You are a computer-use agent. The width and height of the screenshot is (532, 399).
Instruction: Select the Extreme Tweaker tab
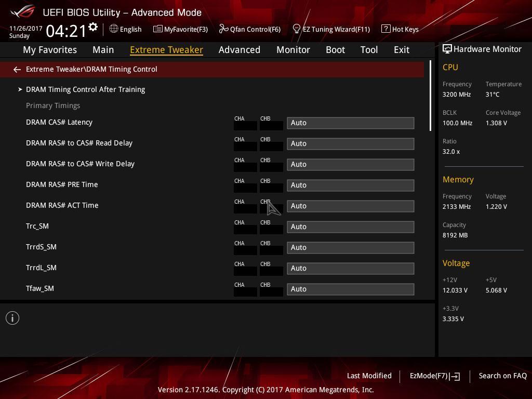pos(167,50)
